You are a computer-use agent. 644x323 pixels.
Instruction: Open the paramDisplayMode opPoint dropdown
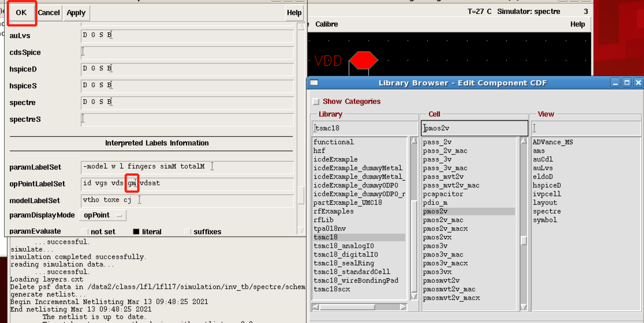(x=103, y=215)
